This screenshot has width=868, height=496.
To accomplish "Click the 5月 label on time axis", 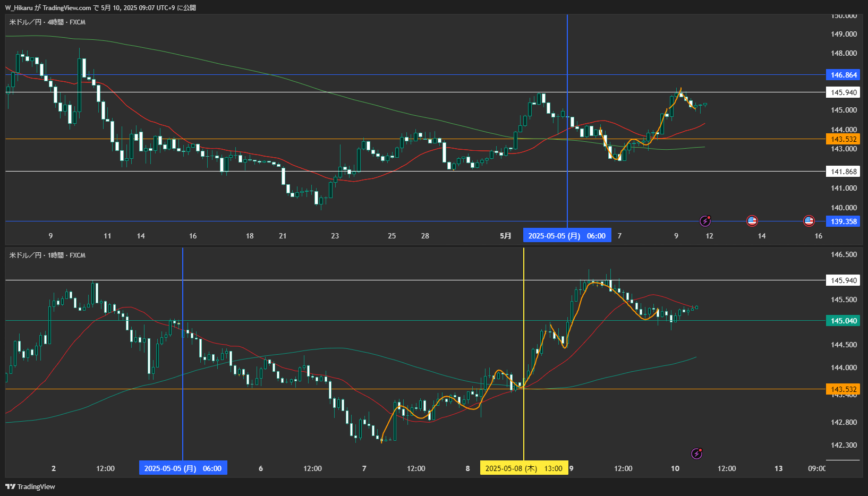I will (x=506, y=236).
